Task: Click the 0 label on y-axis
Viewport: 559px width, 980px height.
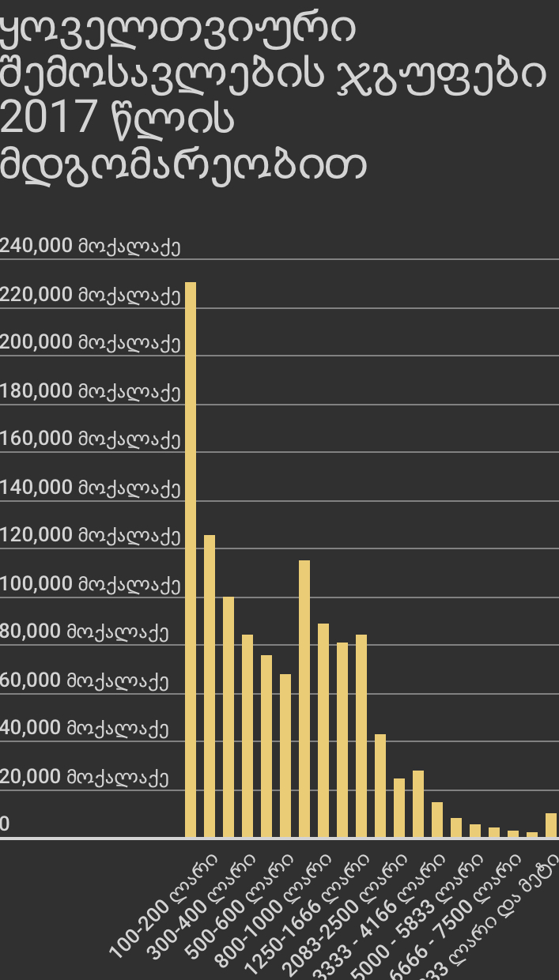Action: [5, 825]
